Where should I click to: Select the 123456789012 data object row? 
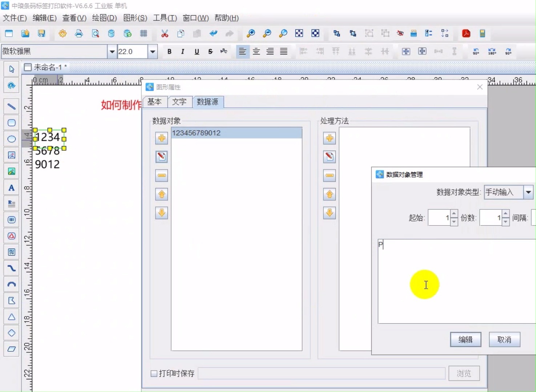(x=237, y=133)
